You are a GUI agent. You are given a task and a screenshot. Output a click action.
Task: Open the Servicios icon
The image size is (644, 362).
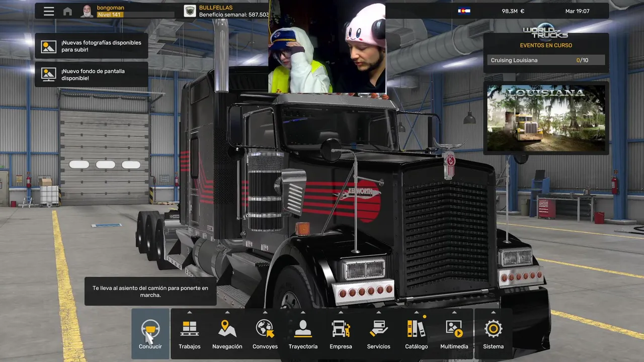click(378, 329)
